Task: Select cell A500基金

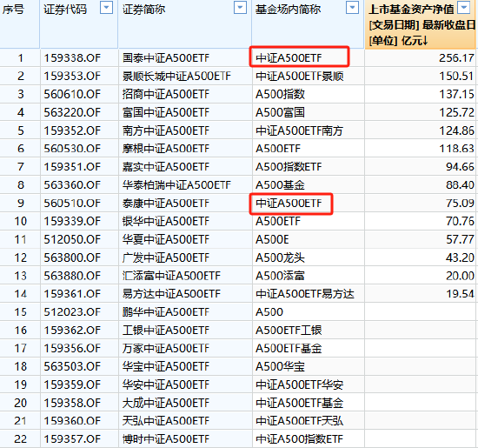Action: pos(309,185)
